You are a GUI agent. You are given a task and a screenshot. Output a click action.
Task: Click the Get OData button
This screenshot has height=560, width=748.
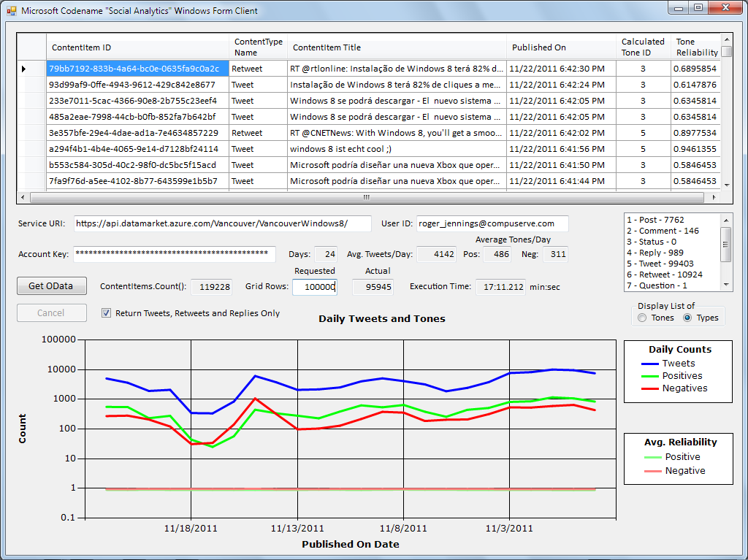pos(52,285)
